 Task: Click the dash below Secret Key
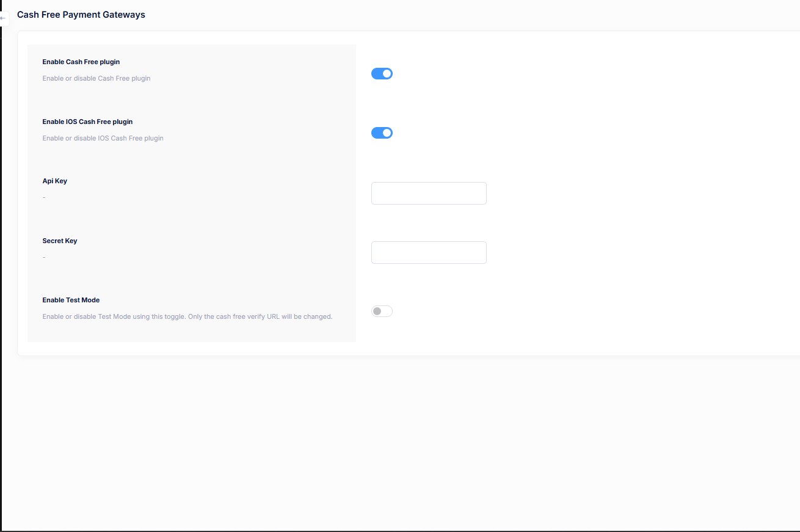click(x=43, y=257)
